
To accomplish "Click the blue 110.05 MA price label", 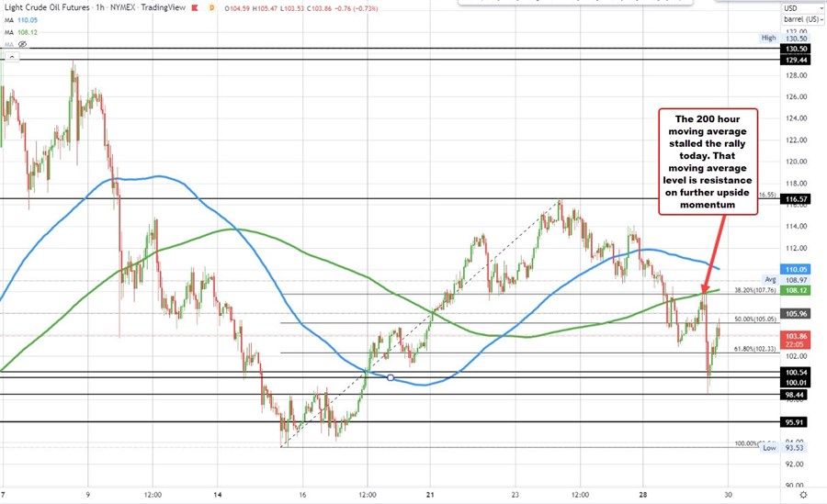I will tap(796, 269).
